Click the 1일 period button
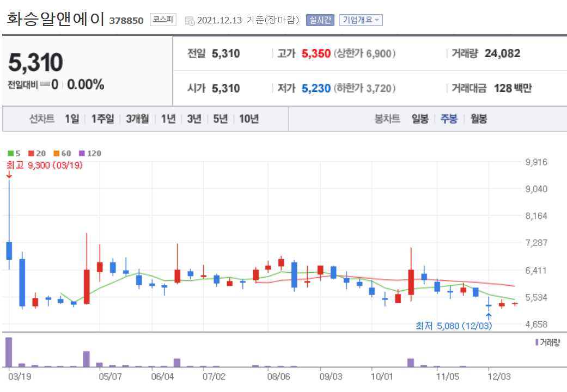567x392 pixels. (71, 119)
